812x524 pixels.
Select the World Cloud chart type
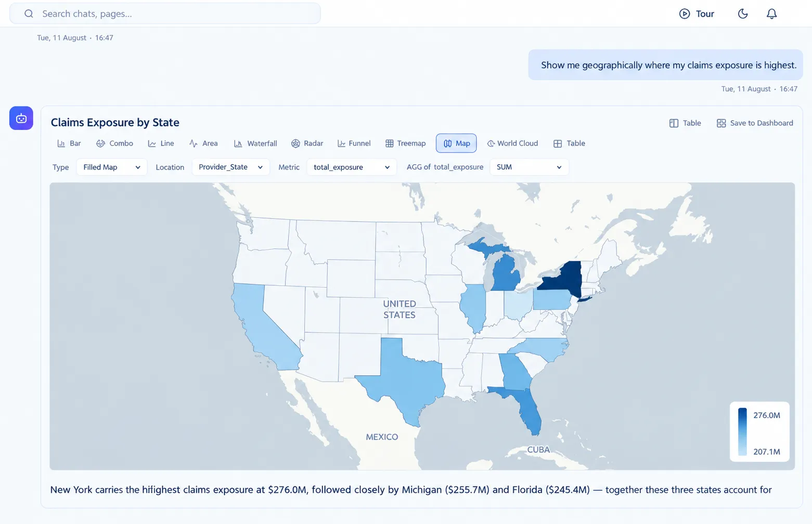tap(512, 143)
